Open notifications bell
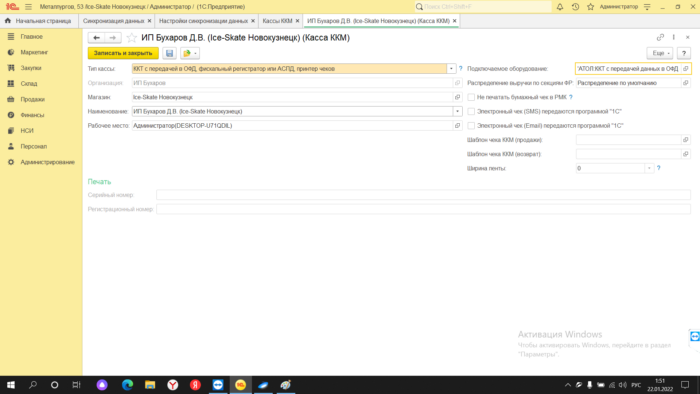The image size is (700, 394). coord(560,7)
